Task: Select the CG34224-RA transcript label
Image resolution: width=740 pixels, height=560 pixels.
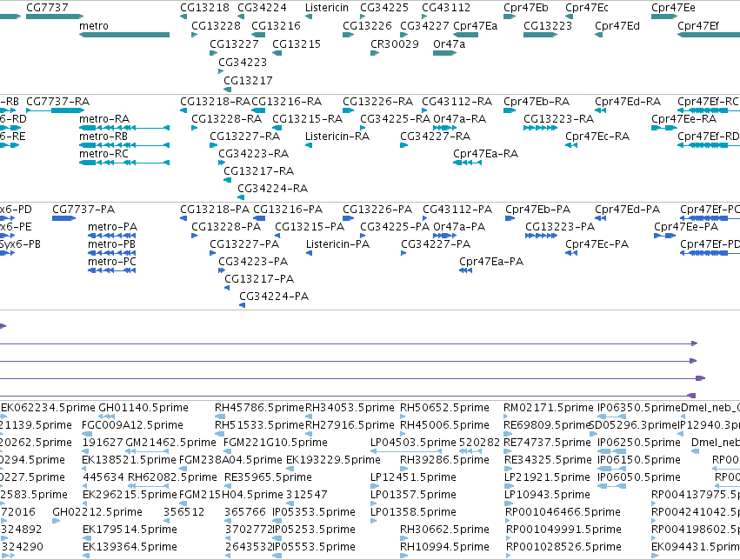Action: [x=273, y=189]
